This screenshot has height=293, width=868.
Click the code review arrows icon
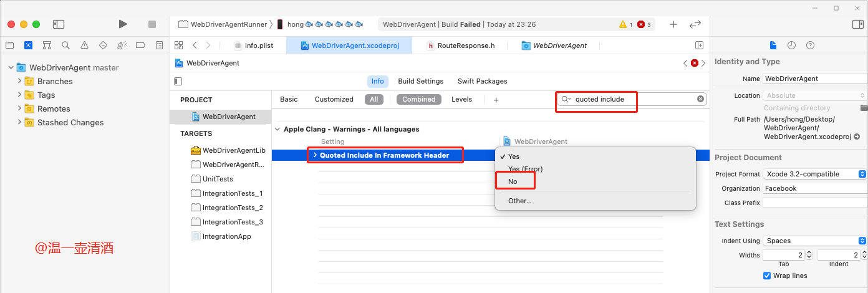click(x=695, y=24)
